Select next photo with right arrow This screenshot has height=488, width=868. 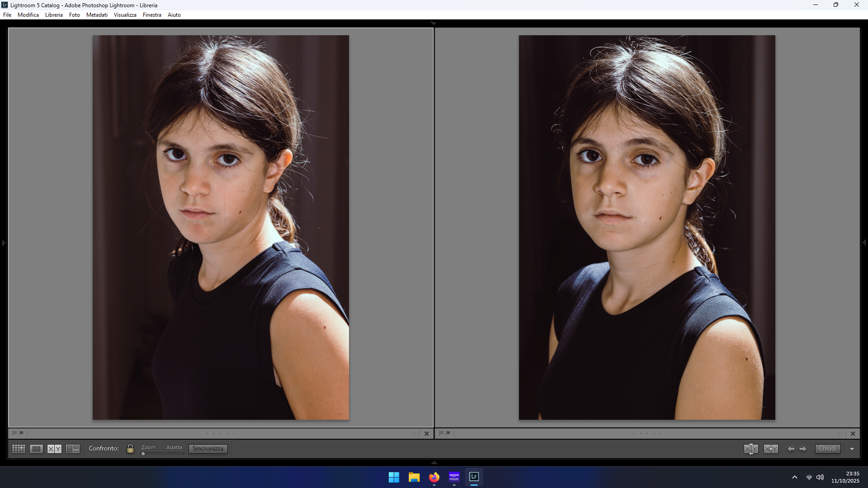(x=803, y=449)
